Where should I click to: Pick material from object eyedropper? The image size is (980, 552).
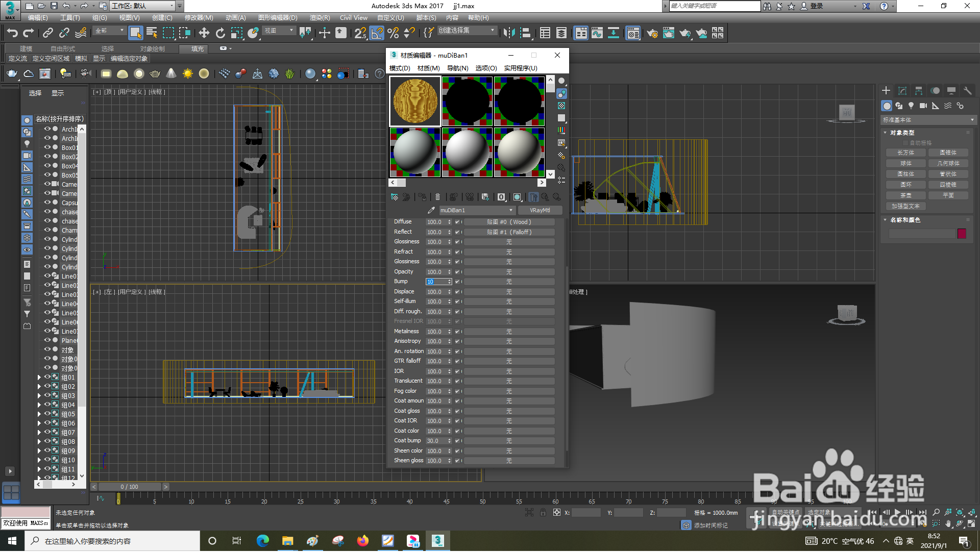coord(431,210)
